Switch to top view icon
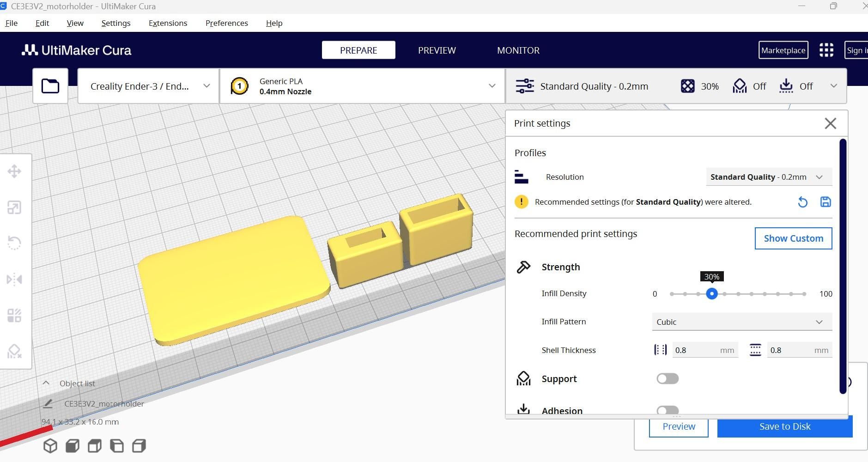 click(95, 446)
